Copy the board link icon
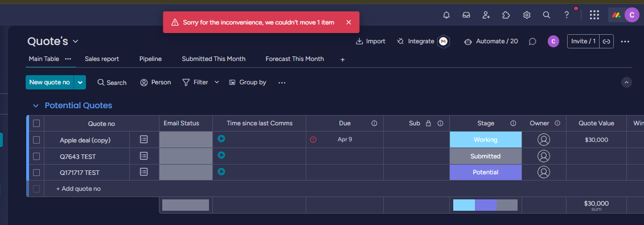644x225 pixels. [x=606, y=42]
